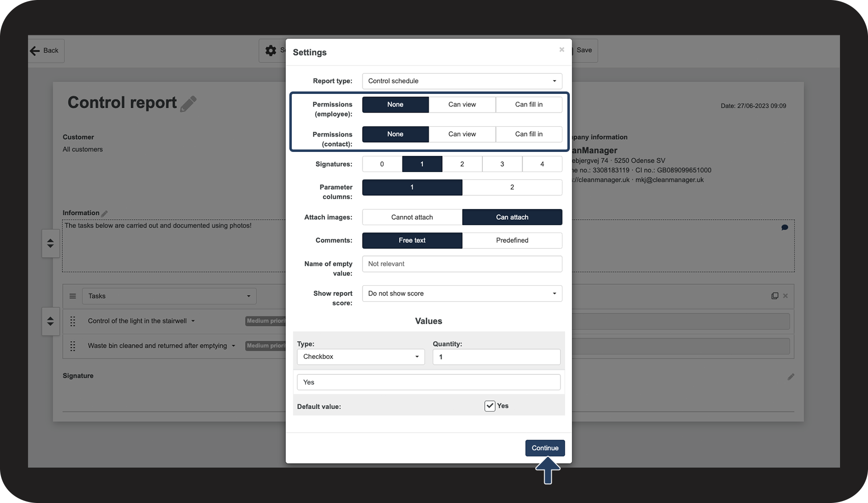Edit Control report title pencil icon
The height and width of the screenshot is (503, 868).
point(189,104)
